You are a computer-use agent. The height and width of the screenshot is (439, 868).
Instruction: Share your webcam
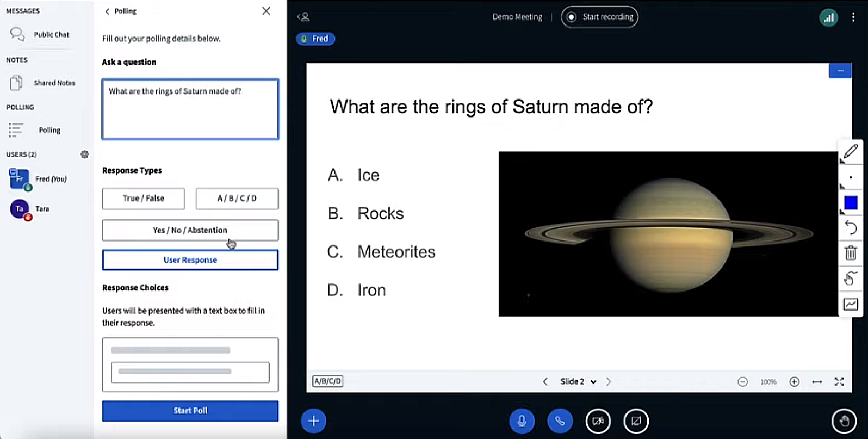[598, 421]
